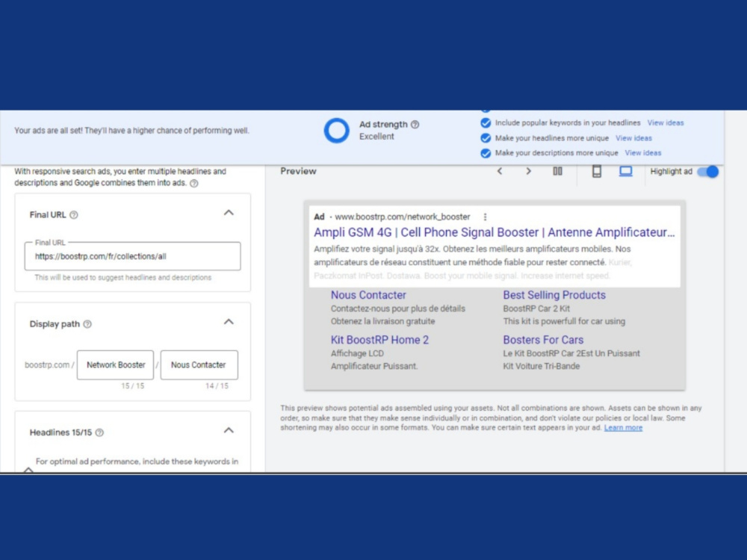Click View ideas for unique headlines
The image size is (747, 560).
633,138
